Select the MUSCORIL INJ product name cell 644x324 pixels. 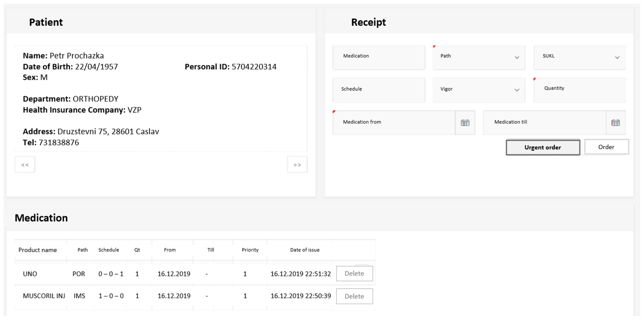coord(44,296)
